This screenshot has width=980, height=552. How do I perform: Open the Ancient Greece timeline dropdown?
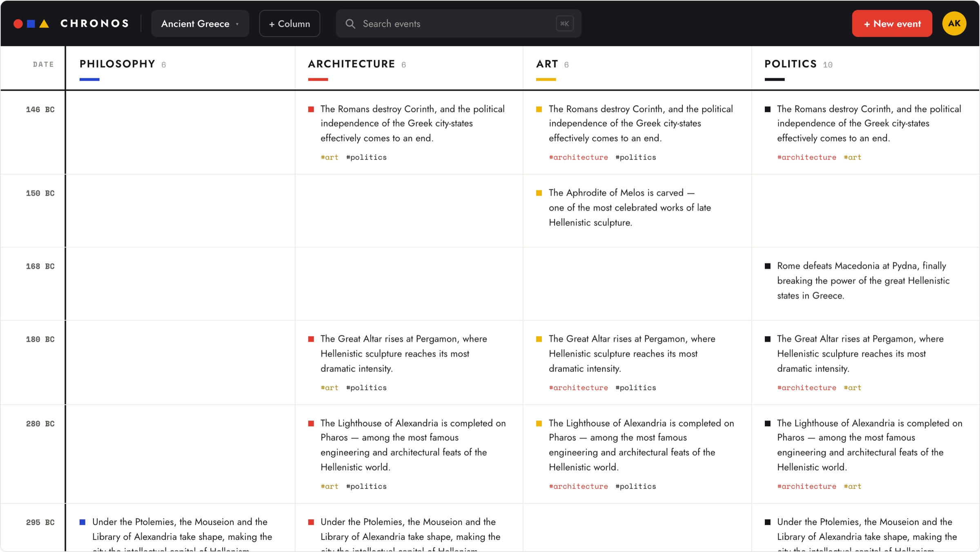(x=200, y=24)
